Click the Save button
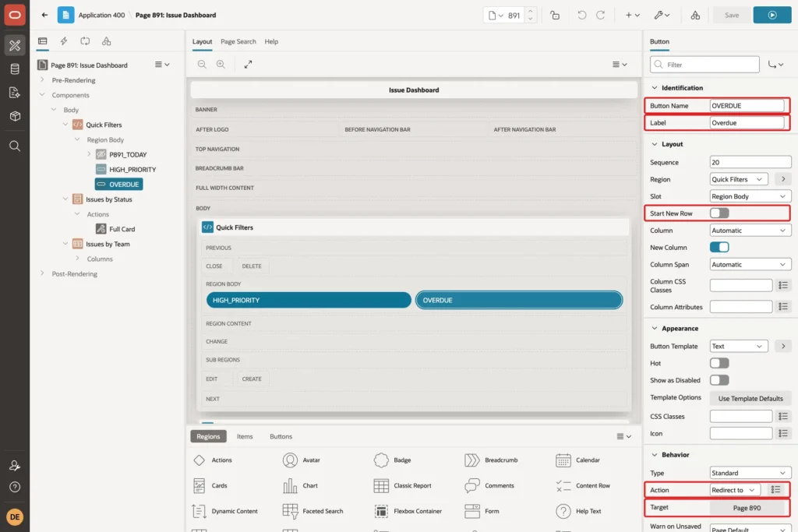 coord(732,16)
